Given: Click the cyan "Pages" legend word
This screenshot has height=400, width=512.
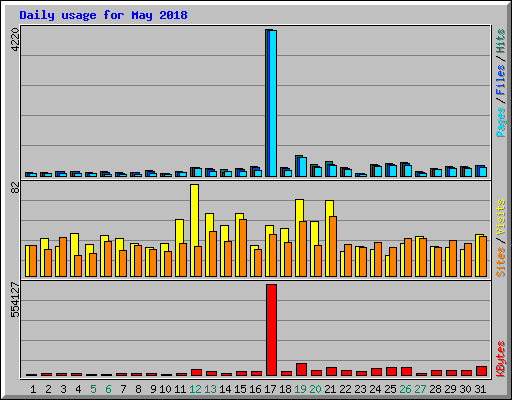Looking at the screenshot, I should (500, 122).
